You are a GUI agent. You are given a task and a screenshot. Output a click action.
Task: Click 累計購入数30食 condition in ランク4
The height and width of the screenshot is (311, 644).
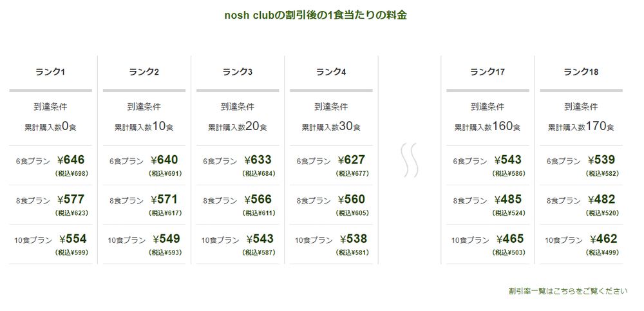click(x=331, y=126)
